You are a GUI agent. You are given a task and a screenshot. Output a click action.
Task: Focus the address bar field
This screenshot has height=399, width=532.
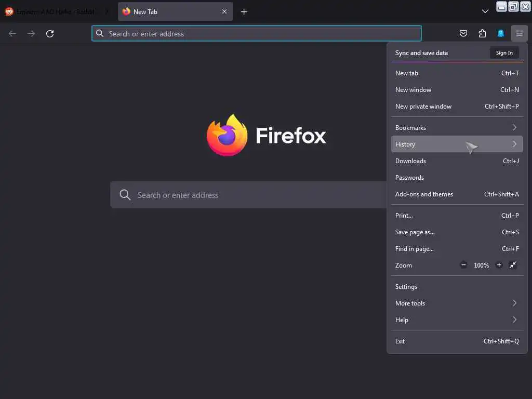(257, 33)
